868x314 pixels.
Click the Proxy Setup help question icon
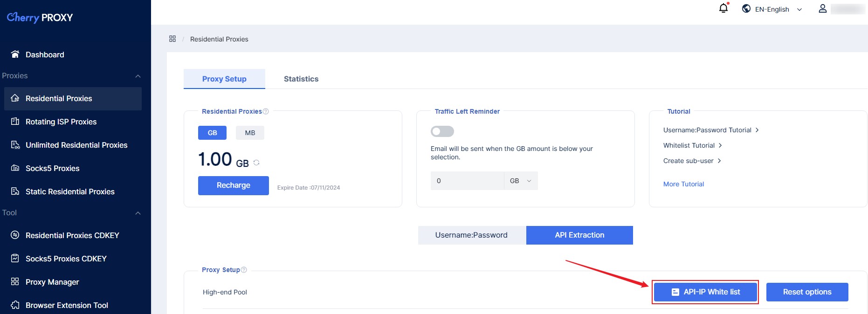[x=244, y=270]
